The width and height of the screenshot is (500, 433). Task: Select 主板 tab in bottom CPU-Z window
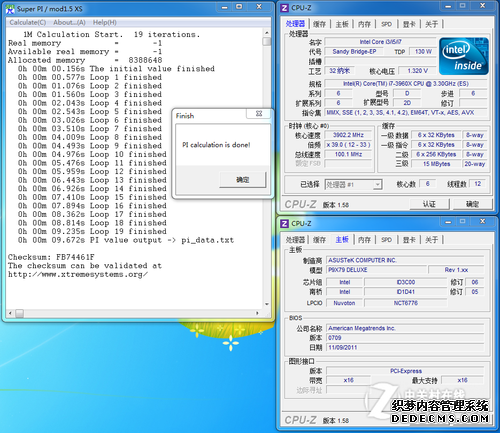point(342,239)
